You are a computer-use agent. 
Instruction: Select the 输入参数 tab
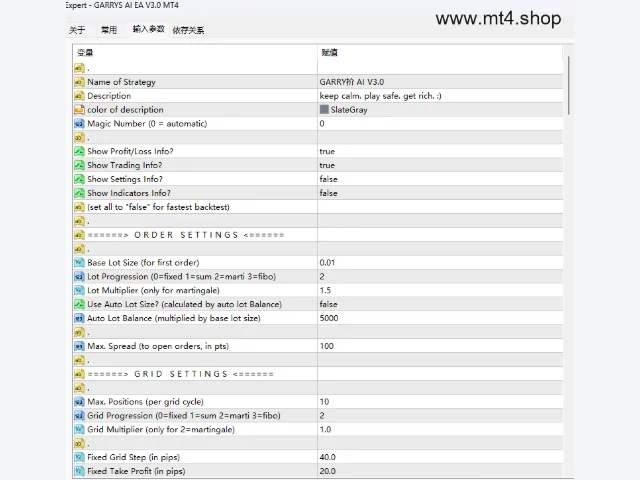pos(149,29)
